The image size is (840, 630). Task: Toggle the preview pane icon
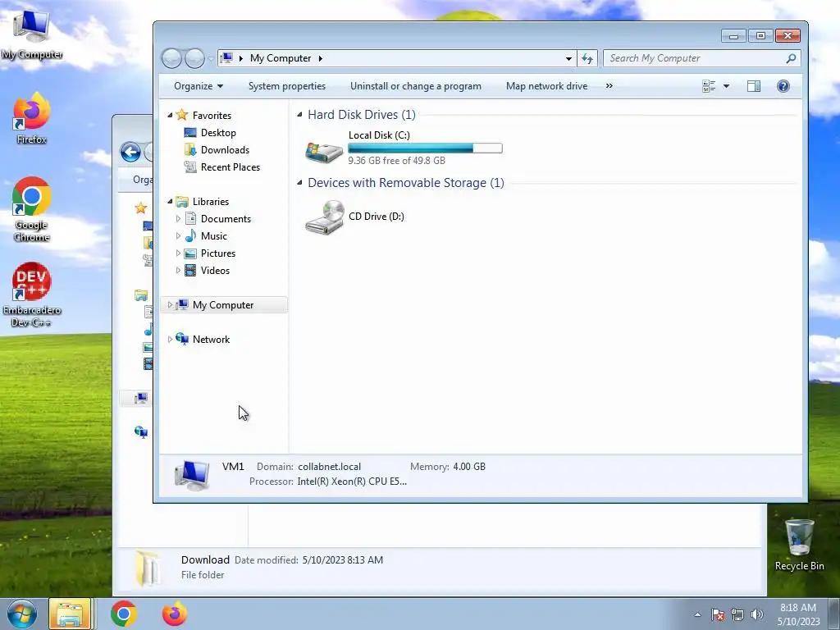tap(754, 86)
